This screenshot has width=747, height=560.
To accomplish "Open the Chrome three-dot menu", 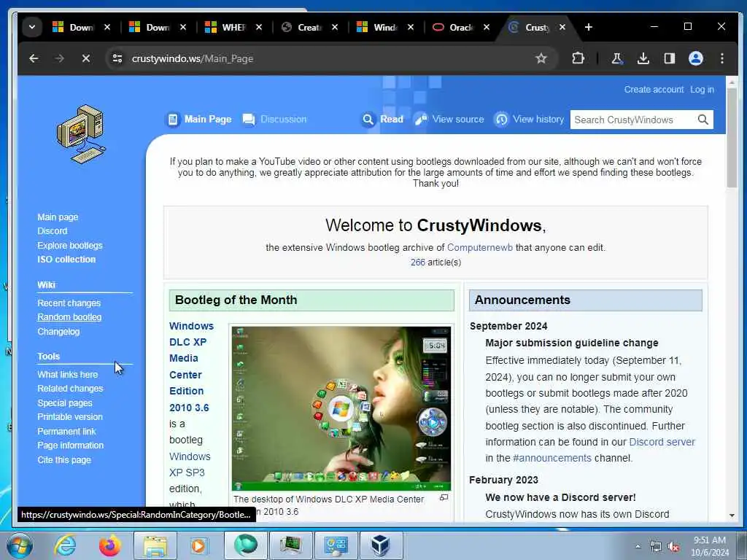I will 722,58.
